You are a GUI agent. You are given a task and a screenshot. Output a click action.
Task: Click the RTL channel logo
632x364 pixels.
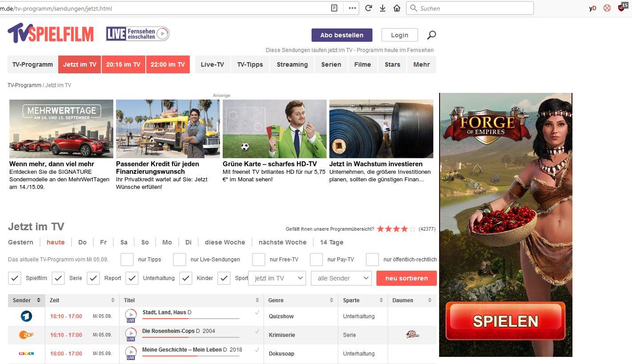[x=27, y=353]
